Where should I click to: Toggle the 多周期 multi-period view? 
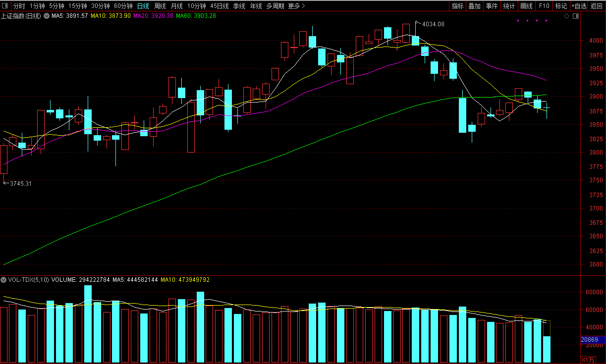275,6
